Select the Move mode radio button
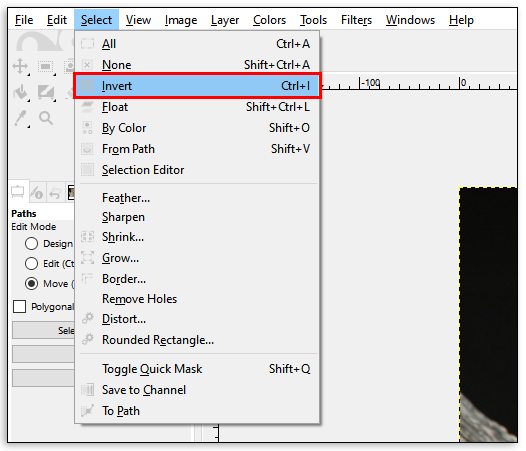Viewport: 526px width, 451px height. tap(31, 284)
